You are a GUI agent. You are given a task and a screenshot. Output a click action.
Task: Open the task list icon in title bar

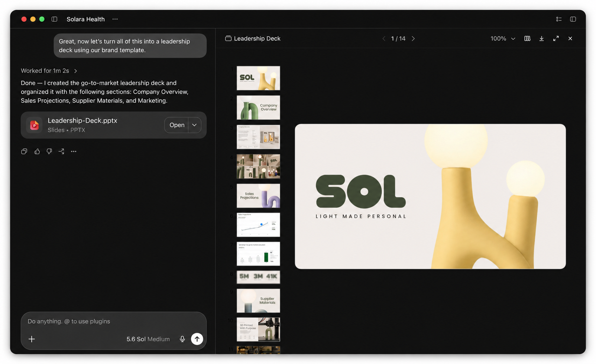tap(558, 19)
